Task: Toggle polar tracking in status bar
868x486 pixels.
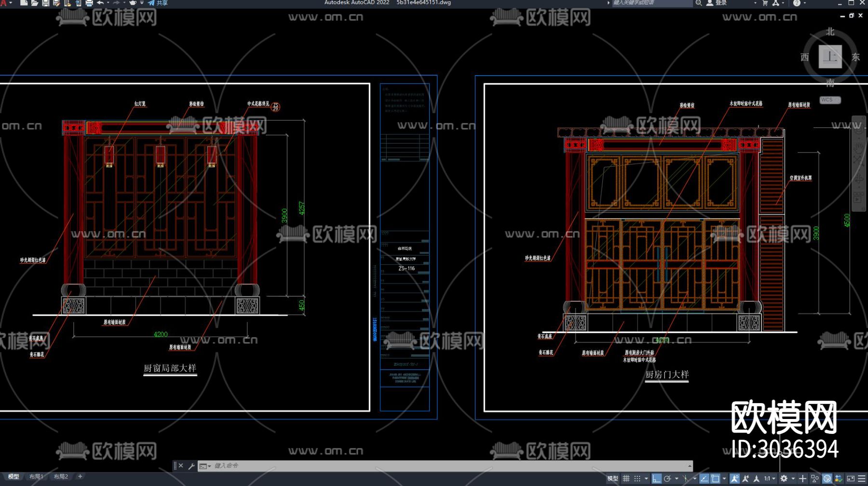Action: click(x=667, y=478)
